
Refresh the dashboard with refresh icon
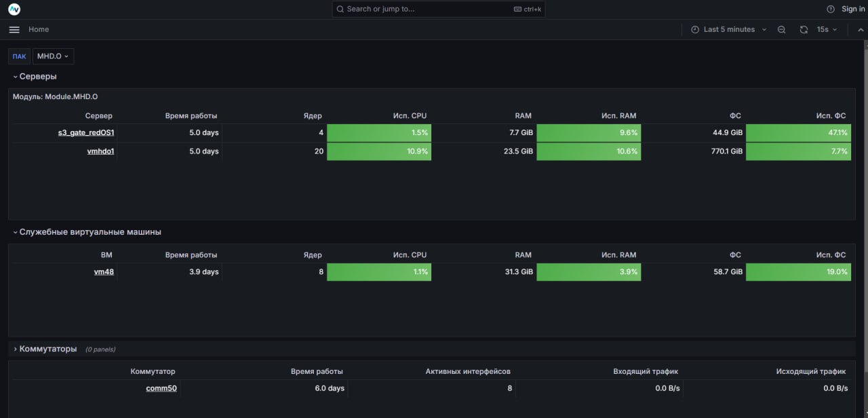click(804, 30)
